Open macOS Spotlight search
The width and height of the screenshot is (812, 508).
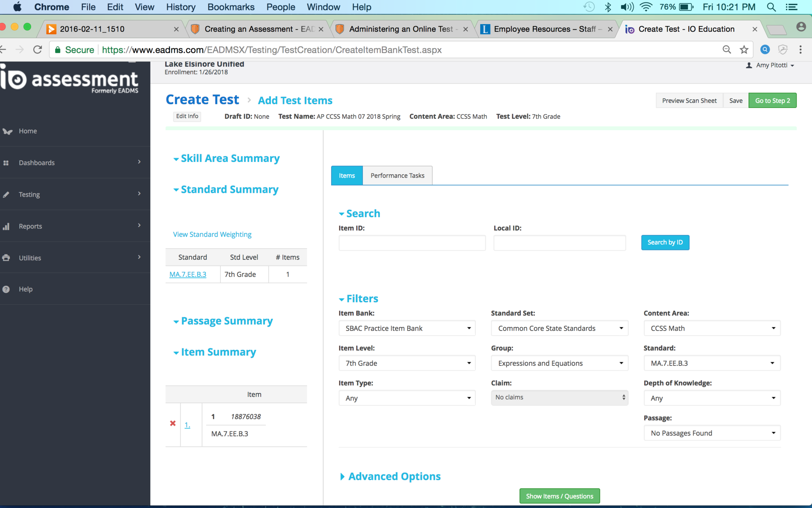pyautogui.click(x=771, y=7)
